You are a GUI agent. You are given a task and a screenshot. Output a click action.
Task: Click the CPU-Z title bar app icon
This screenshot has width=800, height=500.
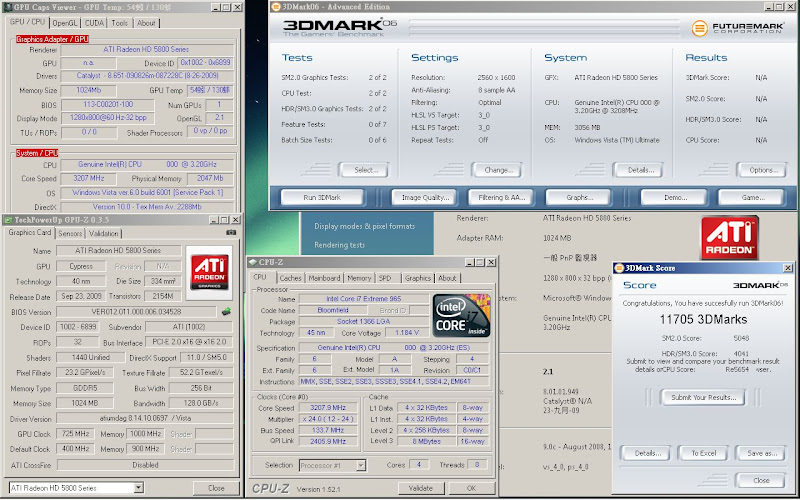(253, 262)
